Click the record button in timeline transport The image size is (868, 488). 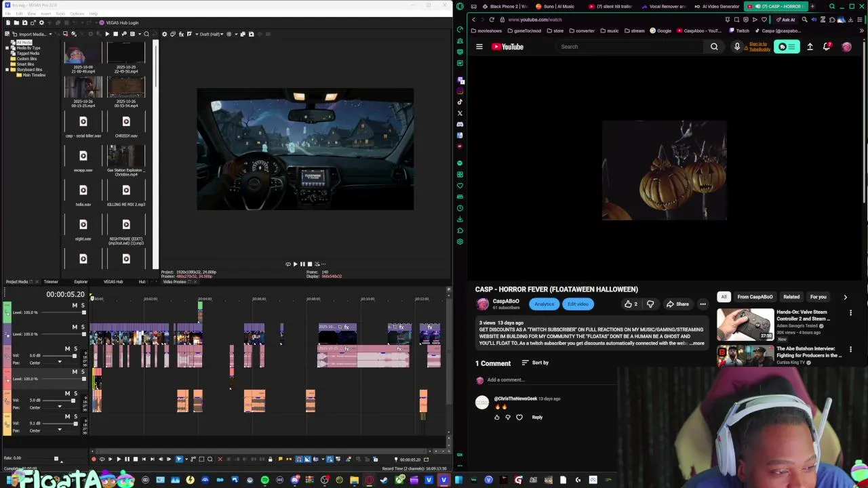[94, 459]
